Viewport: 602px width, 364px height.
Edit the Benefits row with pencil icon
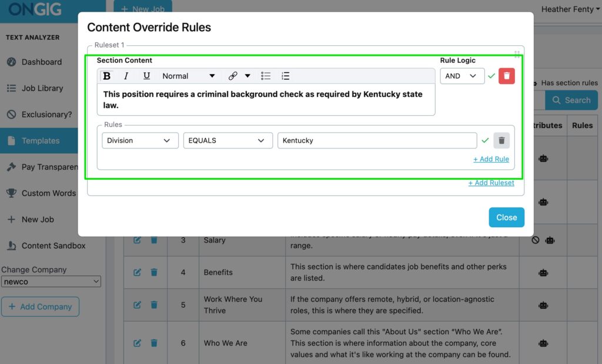(x=138, y=272)
